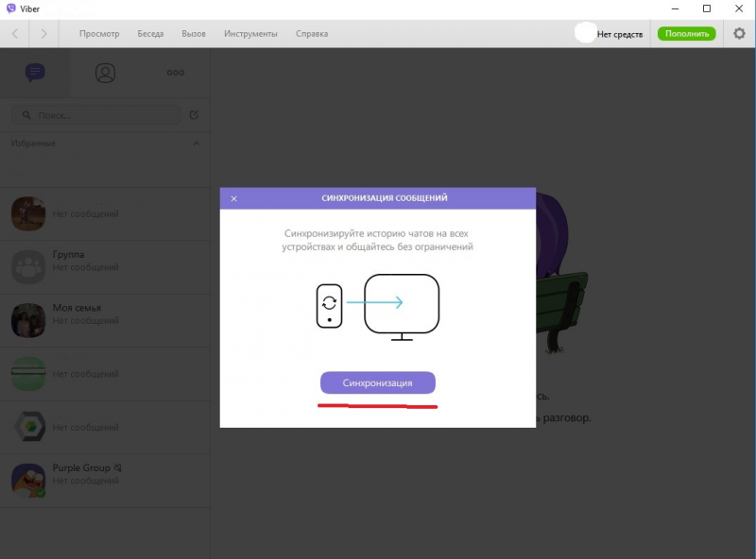Click the Синхронизация button
756x559 pixels.
point(378,382)
